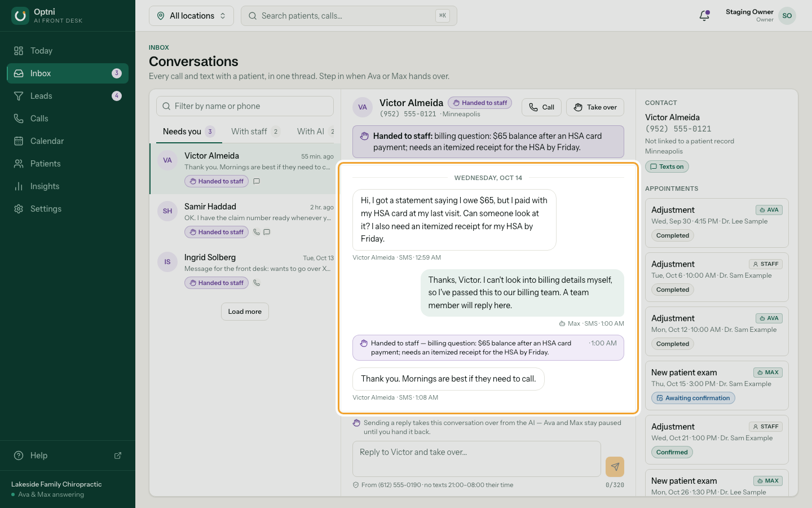Open Victor Almeida's conversation in the list
The height and width of the screenshot is (508, 812).
coord(245,169)
